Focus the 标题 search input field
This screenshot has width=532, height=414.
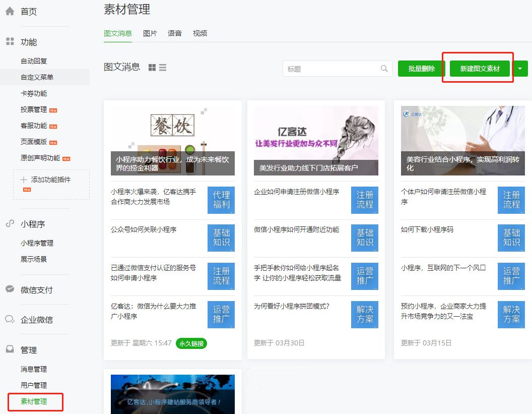tap(338, 69)
